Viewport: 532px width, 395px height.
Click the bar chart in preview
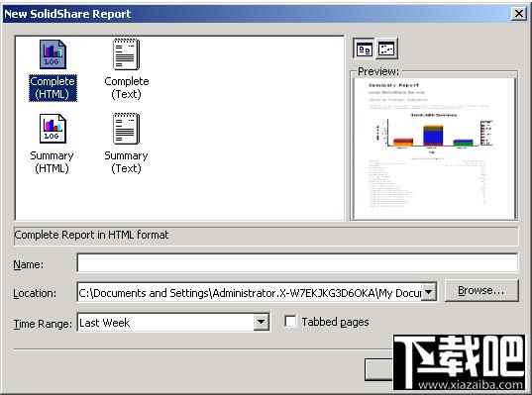(434, 134)
